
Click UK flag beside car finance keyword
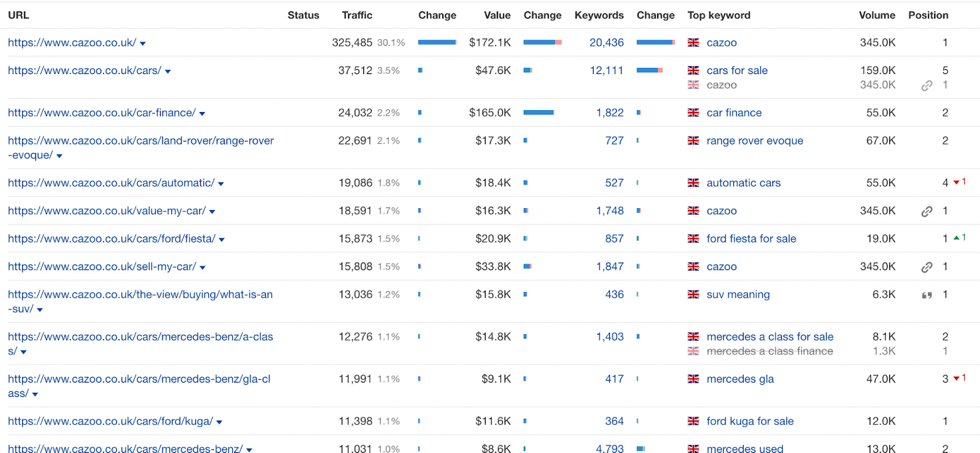coord(693,113)
